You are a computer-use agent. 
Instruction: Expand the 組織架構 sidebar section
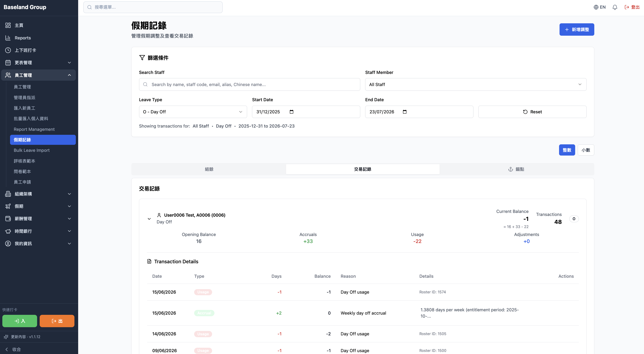click(39, 194)
